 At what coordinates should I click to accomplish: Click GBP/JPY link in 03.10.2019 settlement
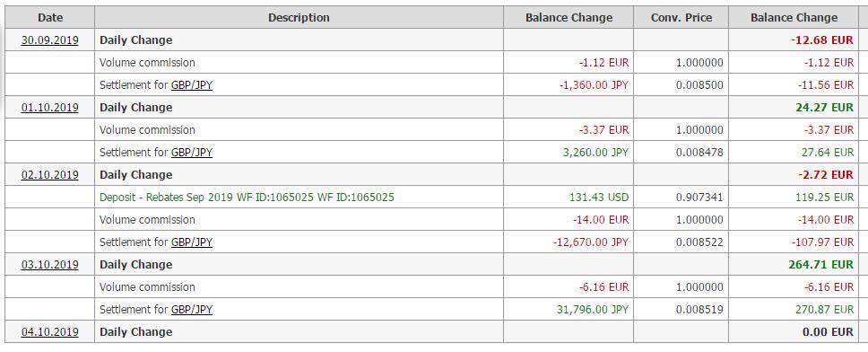click(192, 309)
